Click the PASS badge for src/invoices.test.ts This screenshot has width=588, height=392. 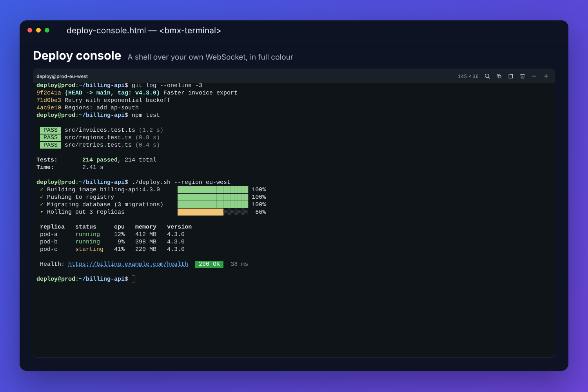tap(51, 130)
